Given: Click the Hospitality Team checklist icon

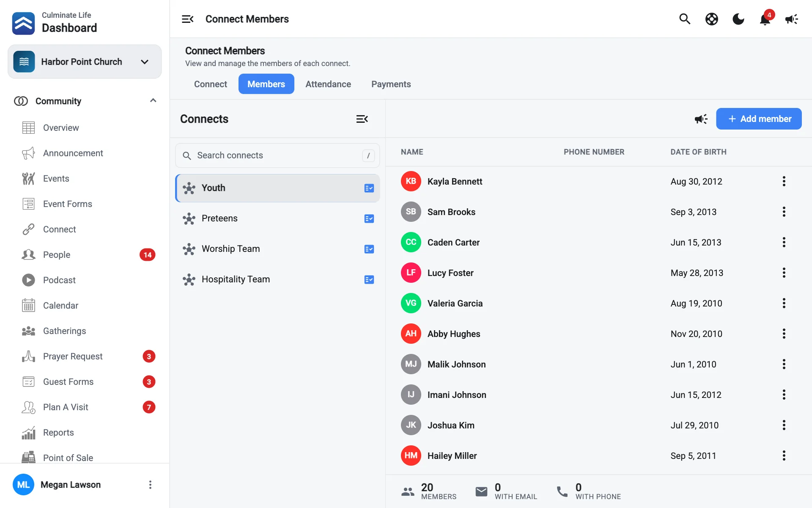Looking at the screenshot, I should (x=369, y=279).
